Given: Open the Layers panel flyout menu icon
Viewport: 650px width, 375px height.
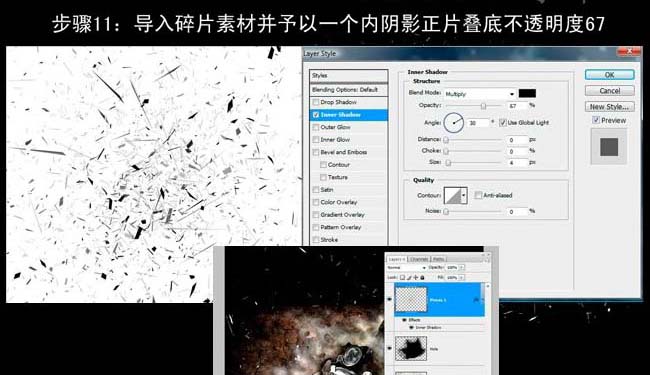Looking at the screenshot, I should [487, 260].
